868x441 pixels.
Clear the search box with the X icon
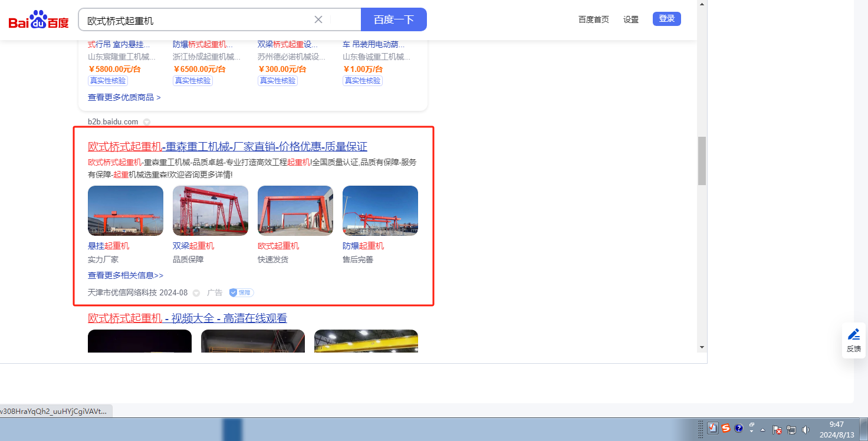(x=318, y=19)
